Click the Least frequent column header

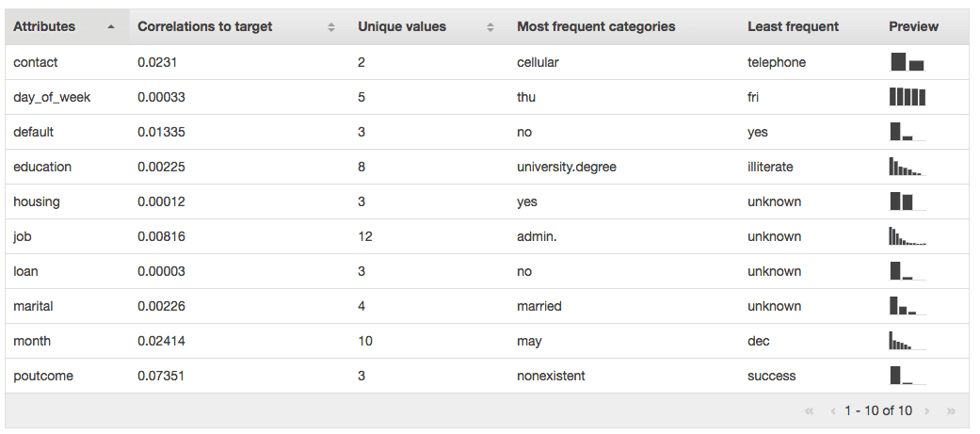(793, 27)
